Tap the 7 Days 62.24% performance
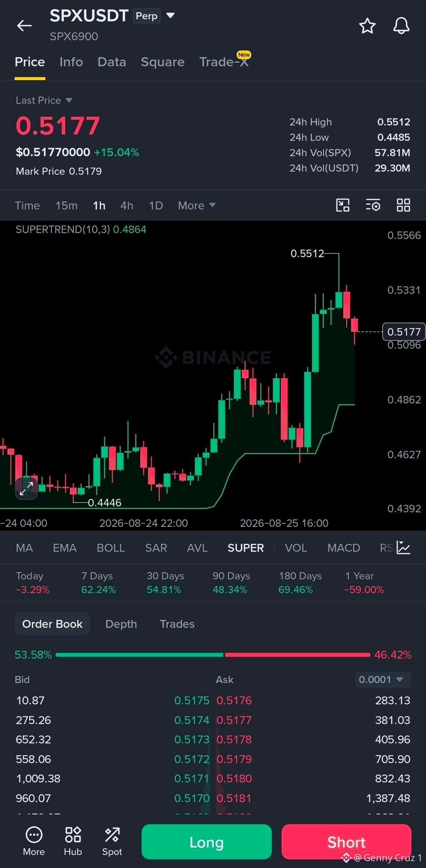 [98, 582]
